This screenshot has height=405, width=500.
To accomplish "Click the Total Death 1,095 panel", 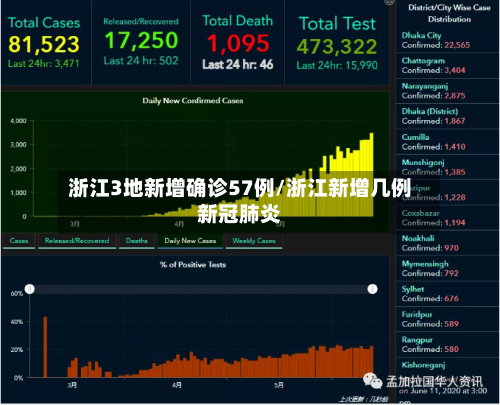I will click(237, 42).
